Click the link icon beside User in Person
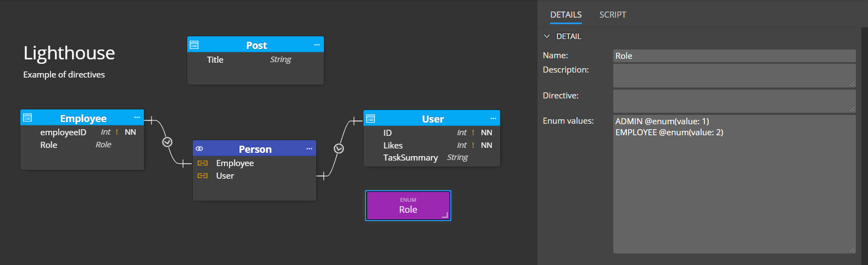This screenshot has height=265, width=868. (x=203, y=176)
